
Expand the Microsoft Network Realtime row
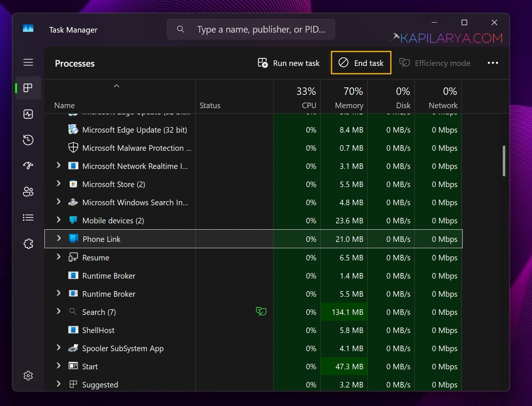tap(58, 165)
